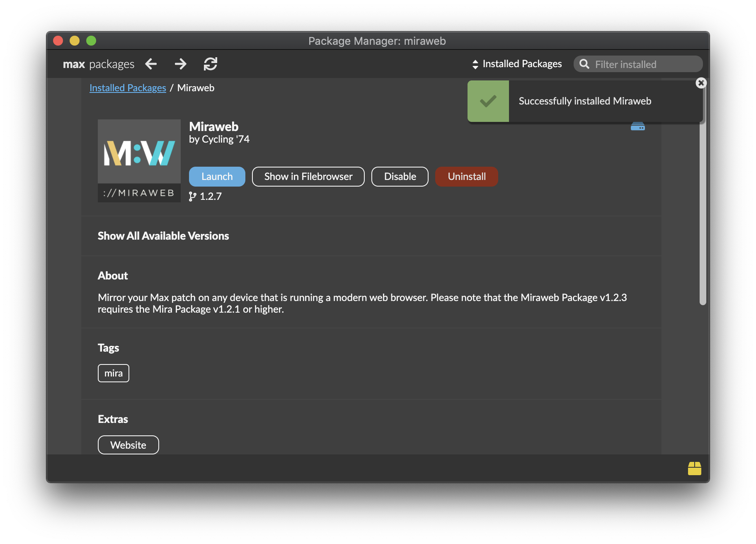Click the forward arrow navigation icon

180,64
